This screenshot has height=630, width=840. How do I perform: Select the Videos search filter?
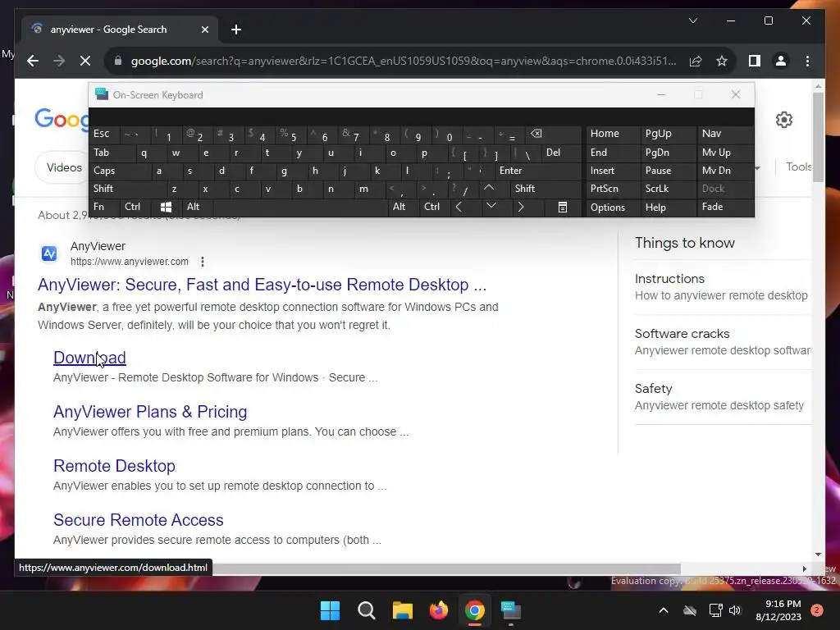click(64, 167)
